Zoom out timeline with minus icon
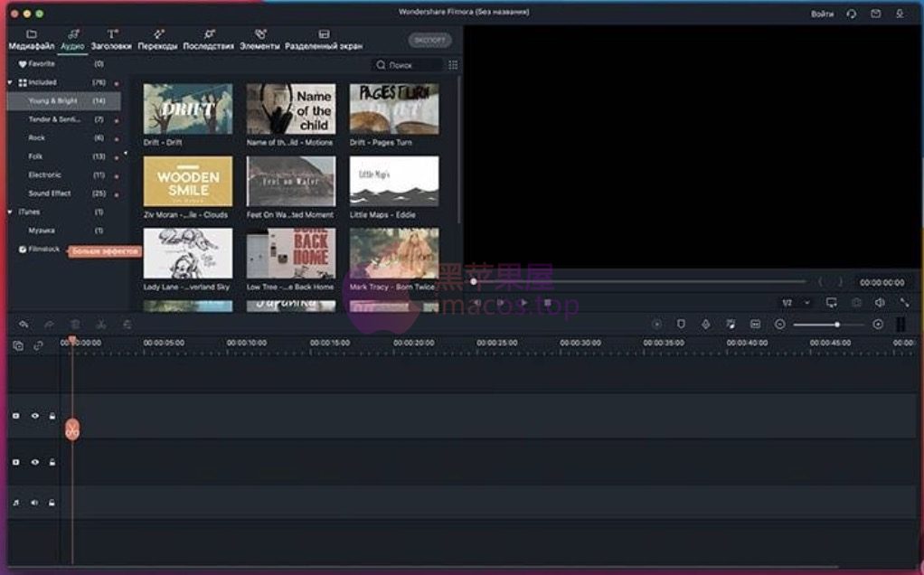The height and width of the screenshot is (575, 924). point(779,325)
